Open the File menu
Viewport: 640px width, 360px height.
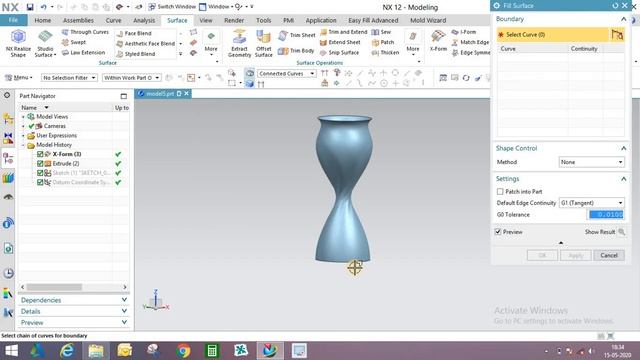point(13,20)
